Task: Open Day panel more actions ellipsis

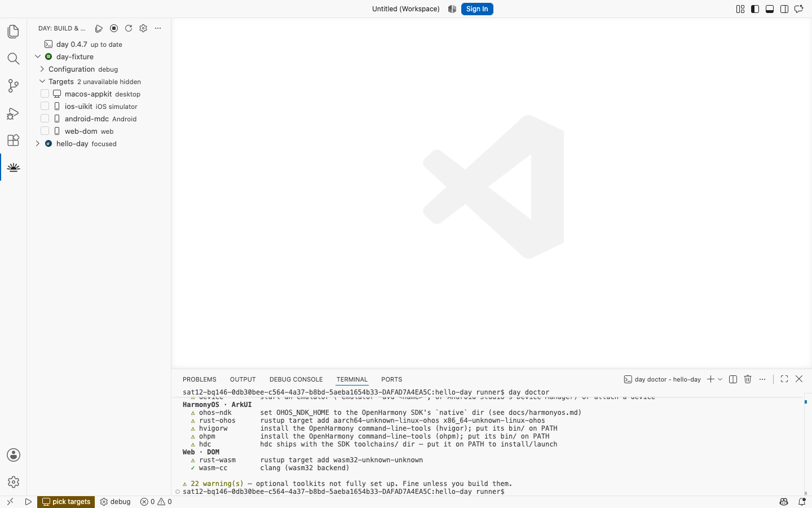Action: click(x=158, y=28)
